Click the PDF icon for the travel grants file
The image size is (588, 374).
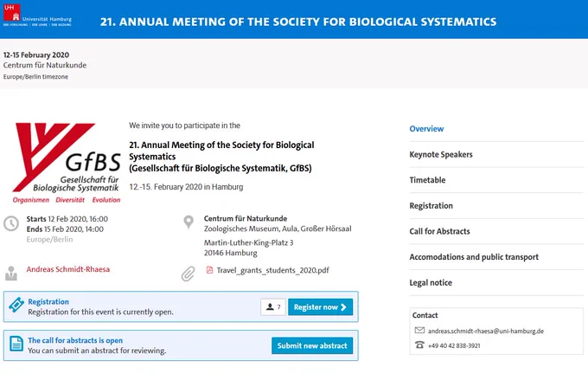coord(209,270)
